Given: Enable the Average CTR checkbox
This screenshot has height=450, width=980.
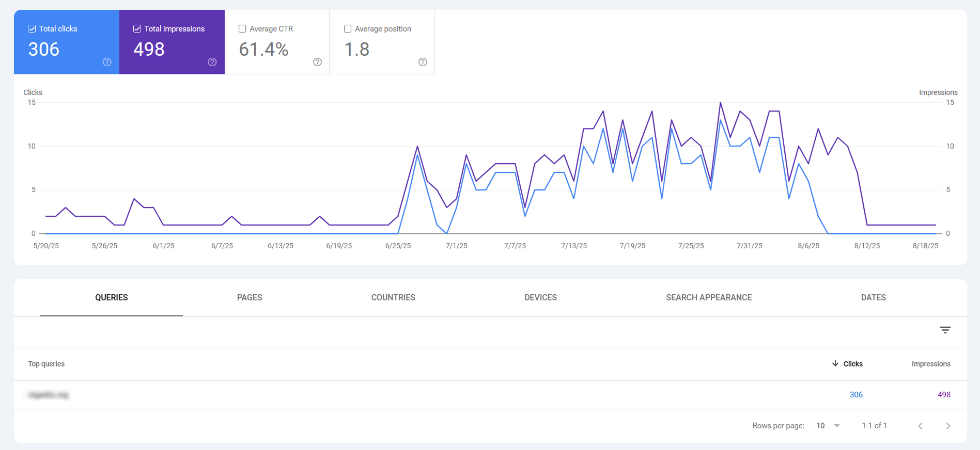Looking at the screenshot, I should point(242,29).
